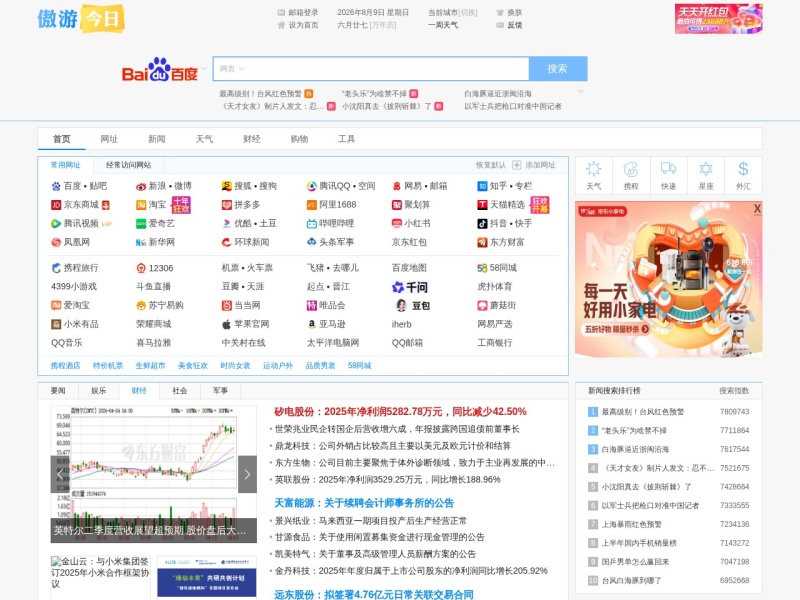Open 苹果官网 Apple shortcut

click(x=245, y=324)
